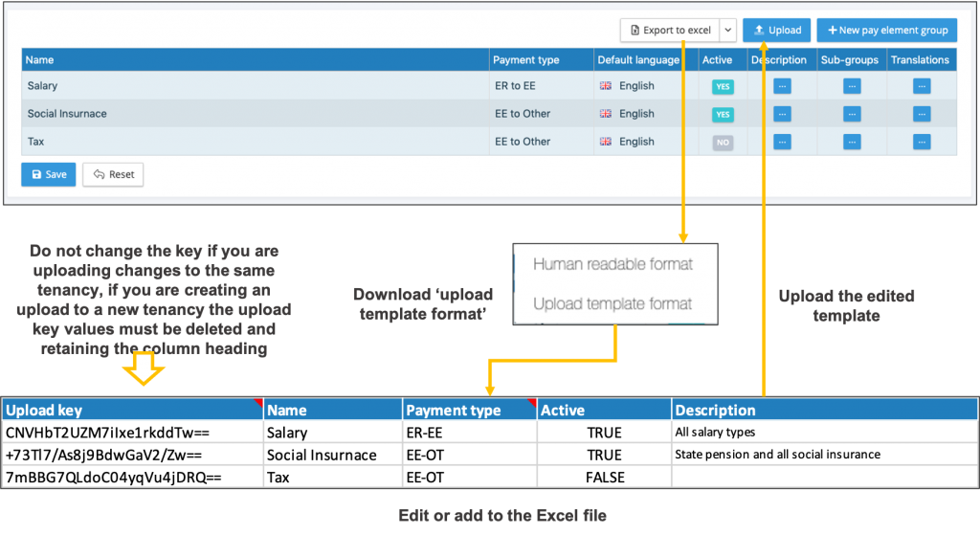Choose Upload template format option
Screen dimensions: 980x535
612,304
